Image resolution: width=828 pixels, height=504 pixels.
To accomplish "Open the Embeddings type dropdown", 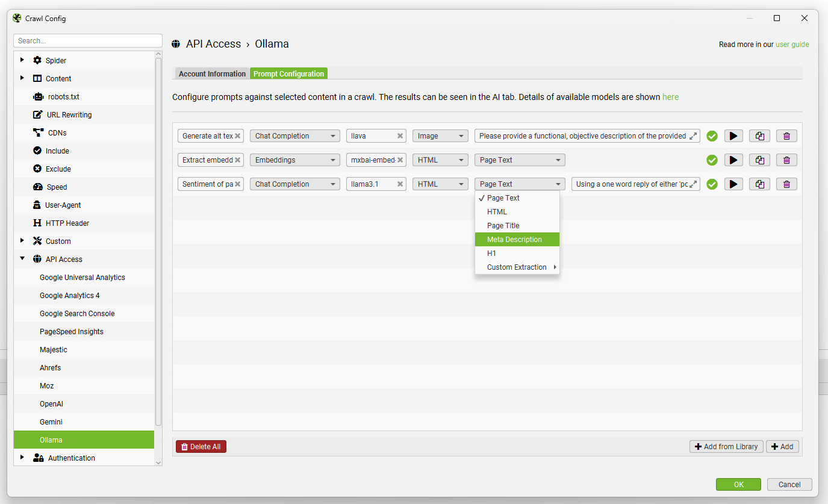I will [x=294, y=160].
